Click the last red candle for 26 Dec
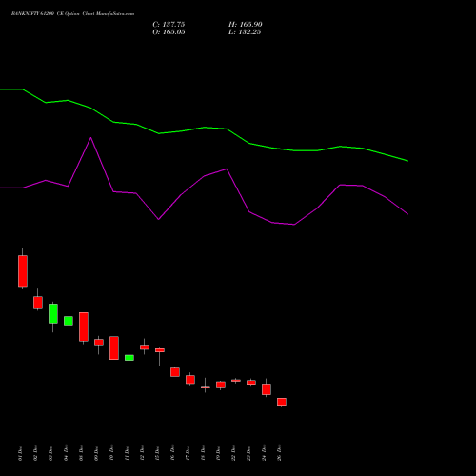The width and height of the screenshot is (476, 476). [x=282, y=402]
